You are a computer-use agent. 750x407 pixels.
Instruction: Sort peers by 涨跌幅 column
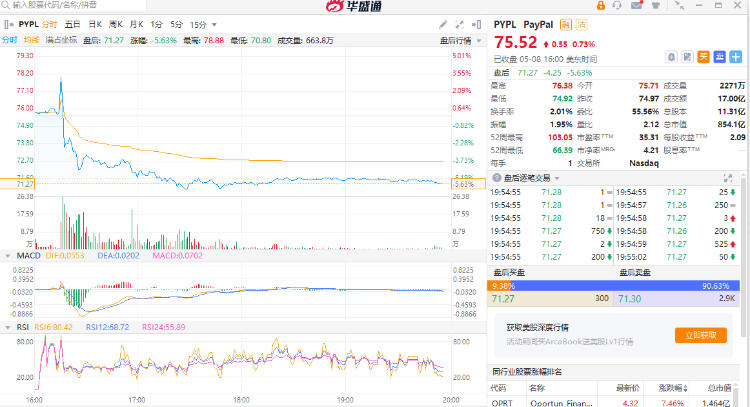[x=673, y=388]
